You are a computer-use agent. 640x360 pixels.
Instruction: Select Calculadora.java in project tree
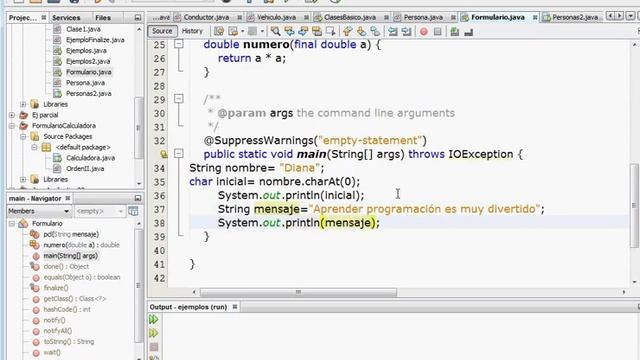point(90,158)
